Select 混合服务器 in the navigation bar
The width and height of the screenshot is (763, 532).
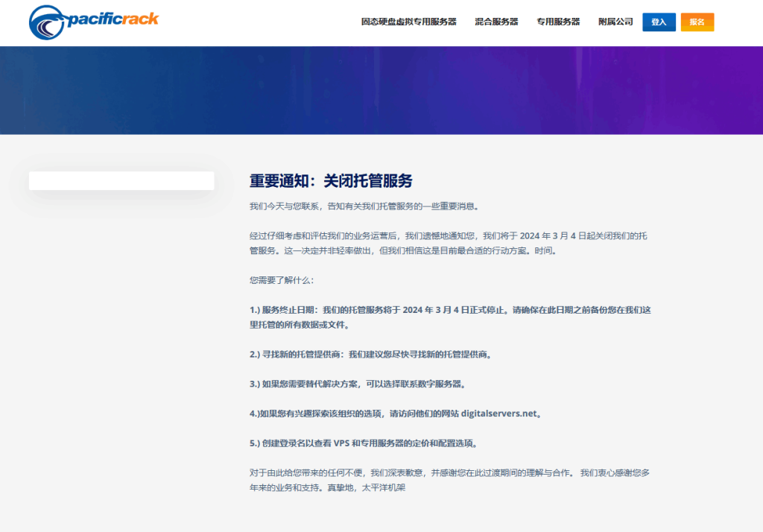[x=496, y=22]
